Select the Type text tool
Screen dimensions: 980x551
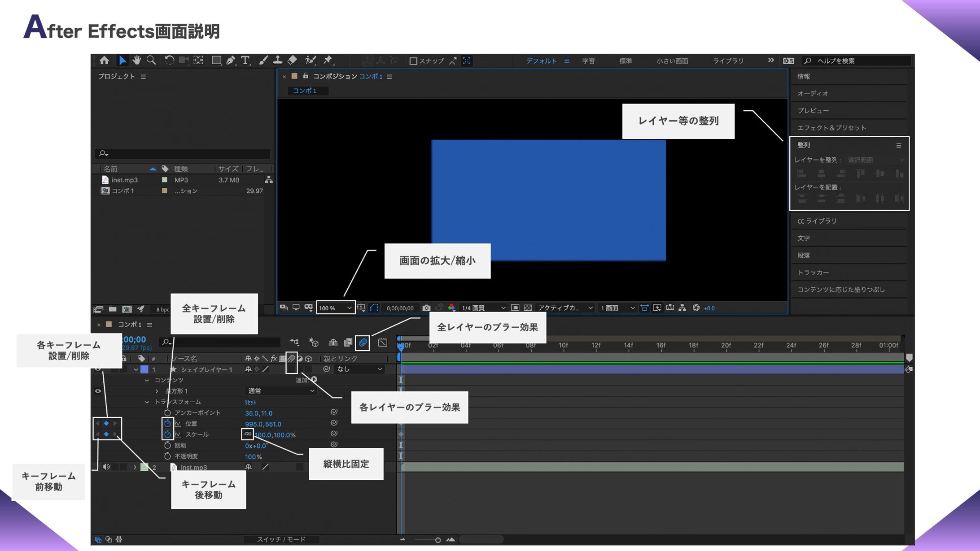[x=245, y=61]
